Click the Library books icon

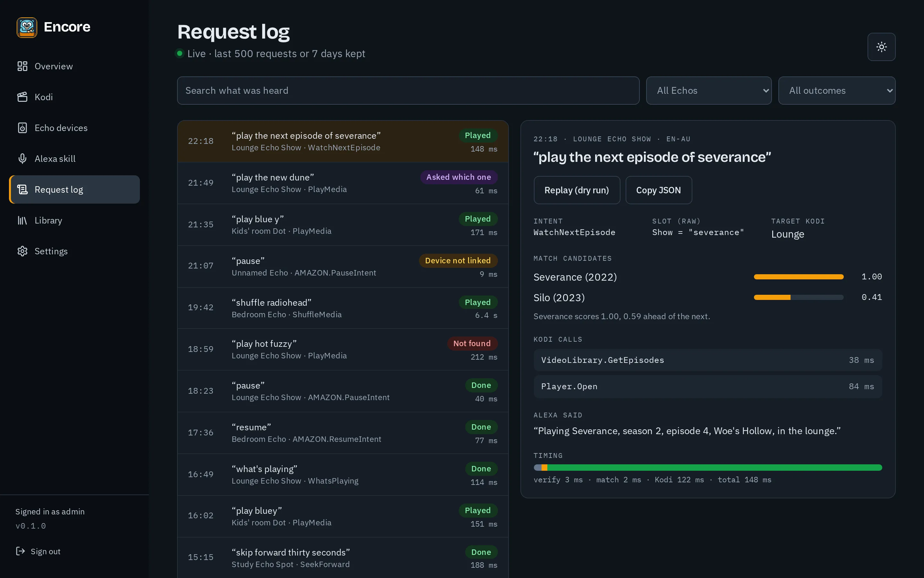22,221
